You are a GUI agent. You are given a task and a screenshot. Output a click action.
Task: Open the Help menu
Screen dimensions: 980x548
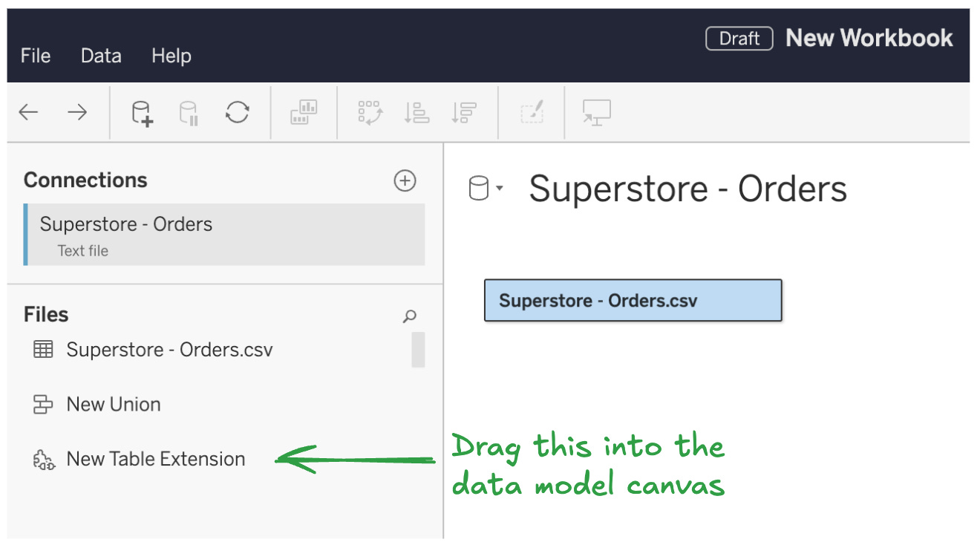tap(171, 56)
